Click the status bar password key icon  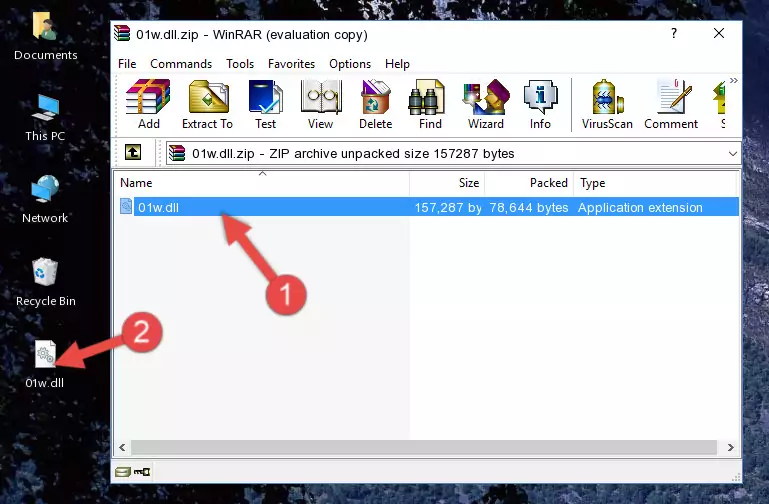[x=142, y=472]
